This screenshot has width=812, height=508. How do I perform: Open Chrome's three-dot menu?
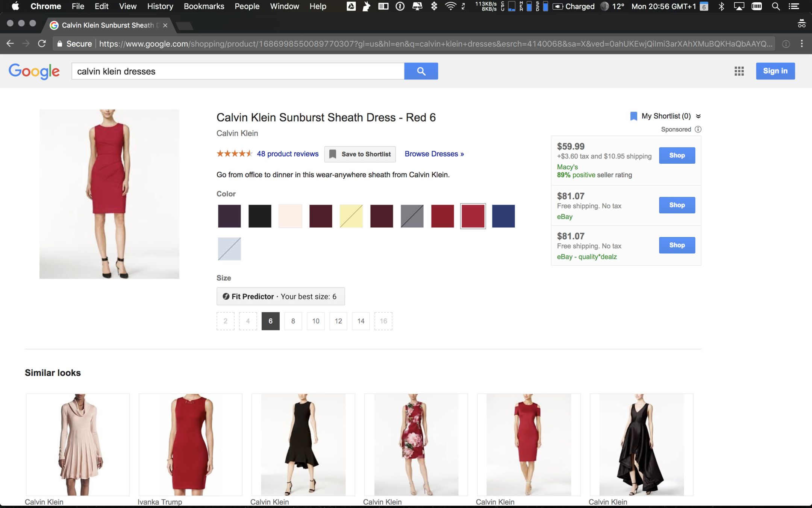[801, 44]
